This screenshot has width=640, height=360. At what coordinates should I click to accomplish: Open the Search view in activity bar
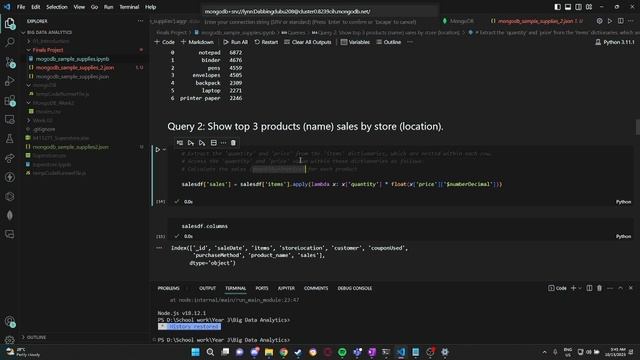(9, 42)
